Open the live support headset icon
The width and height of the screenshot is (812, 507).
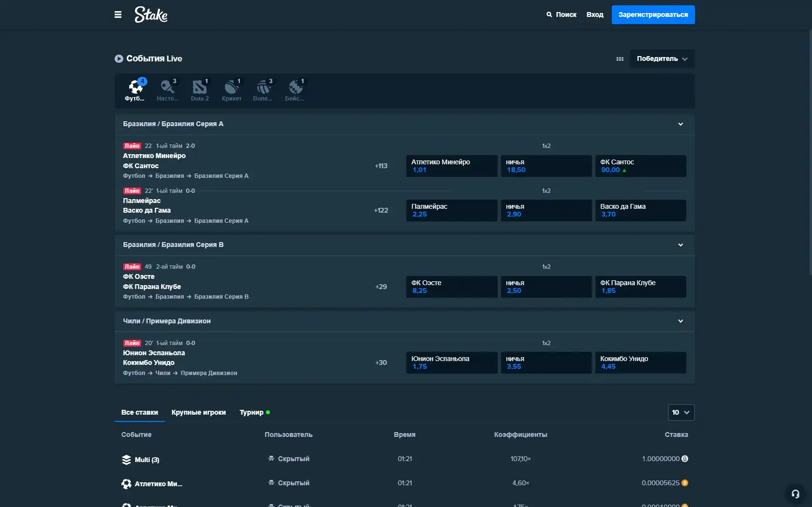pos(795,494)
